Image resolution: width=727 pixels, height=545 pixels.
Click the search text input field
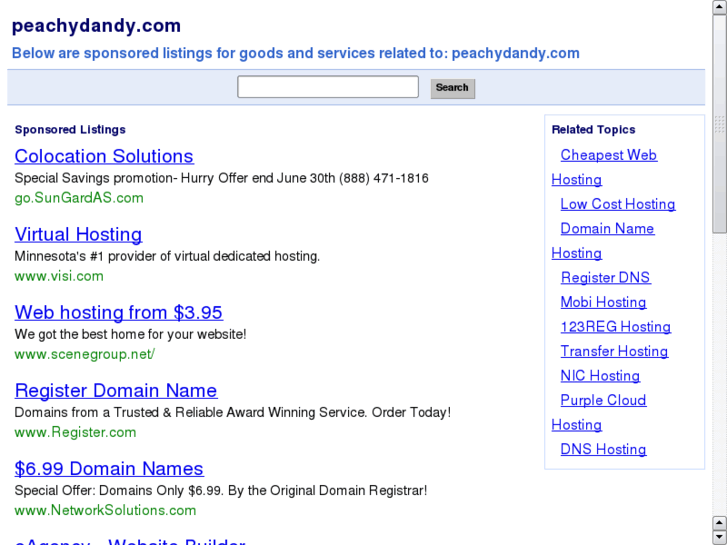(x=328, y=87)
